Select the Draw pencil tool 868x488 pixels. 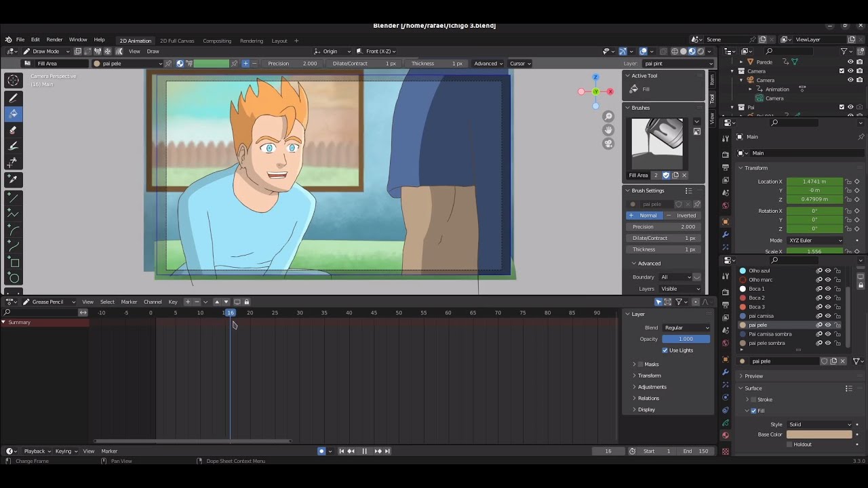[14, 98]
